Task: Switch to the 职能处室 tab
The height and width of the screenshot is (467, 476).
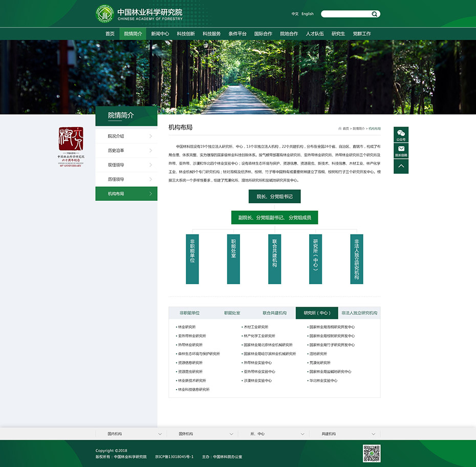Action: [232, 313]
